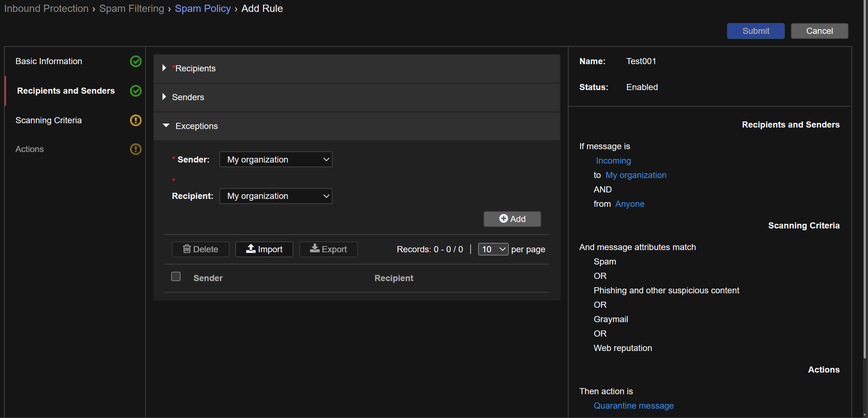Click Inbound Protection breadcrumb
This screenshot has height=418, width=868.
pos(46,8)
